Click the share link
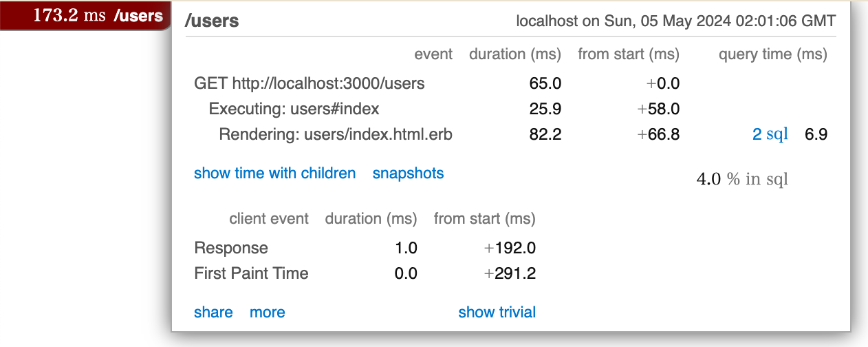The image size is (868, 347). (213, 313)
